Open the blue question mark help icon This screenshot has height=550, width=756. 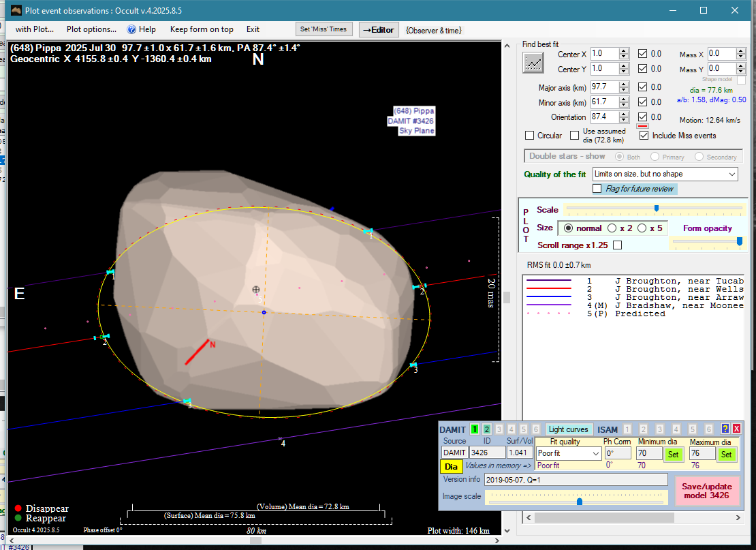[725, 429]
